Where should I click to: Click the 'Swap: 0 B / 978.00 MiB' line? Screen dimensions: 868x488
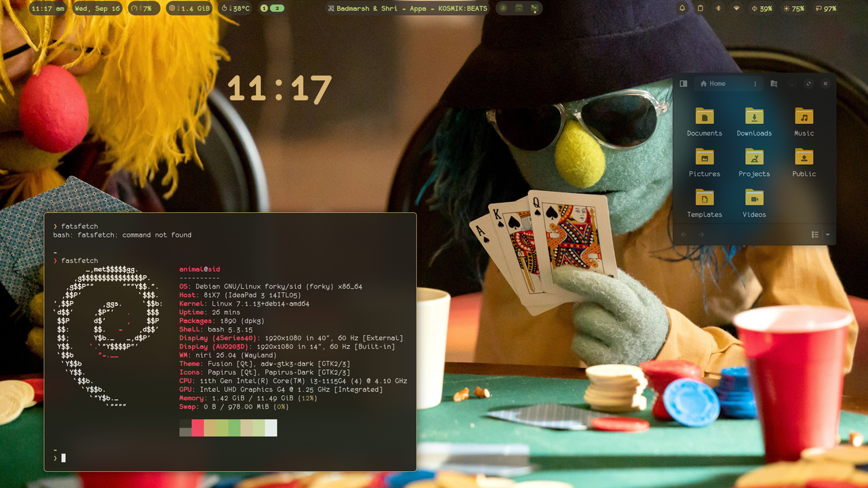[234, 407]
